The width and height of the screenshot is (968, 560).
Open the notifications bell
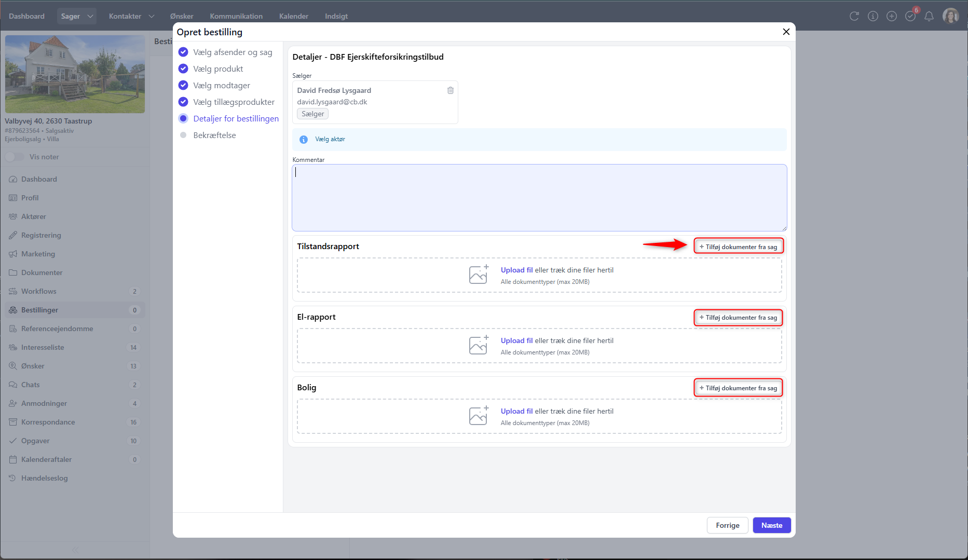(929, 16)
